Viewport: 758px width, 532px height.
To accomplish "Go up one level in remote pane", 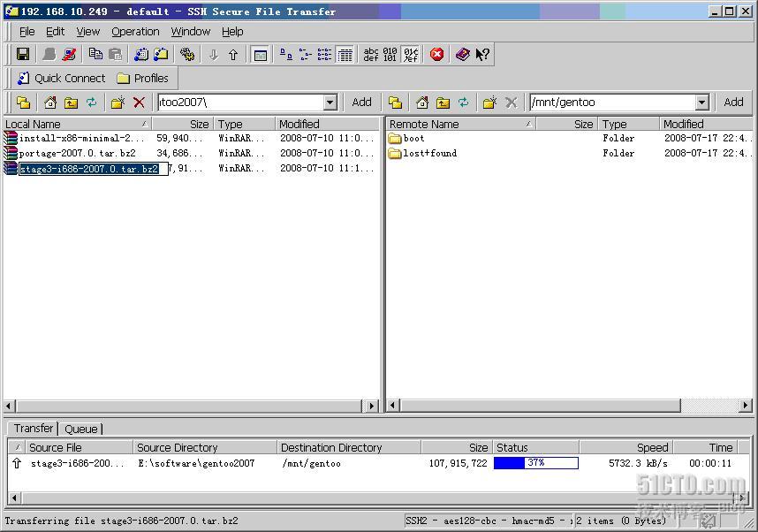I will pyautogui.click(x=443, y=103).
